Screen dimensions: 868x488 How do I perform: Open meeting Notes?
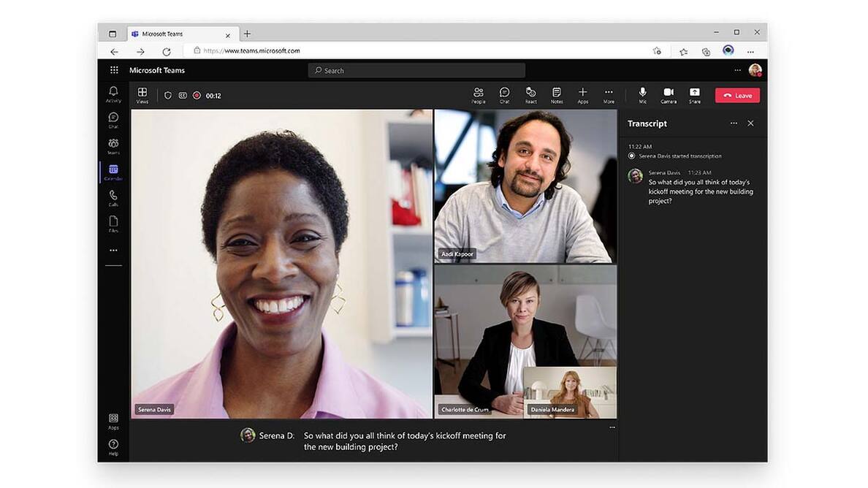pos(557,95)
